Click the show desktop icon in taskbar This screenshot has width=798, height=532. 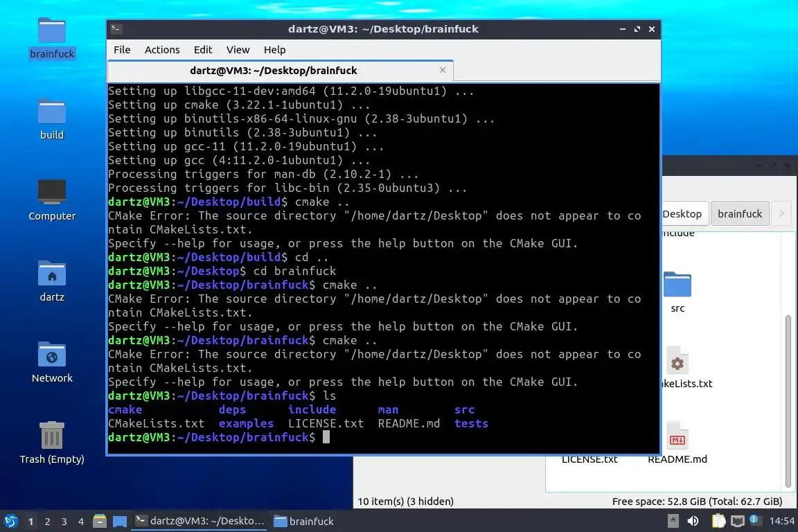click(120, 521)
